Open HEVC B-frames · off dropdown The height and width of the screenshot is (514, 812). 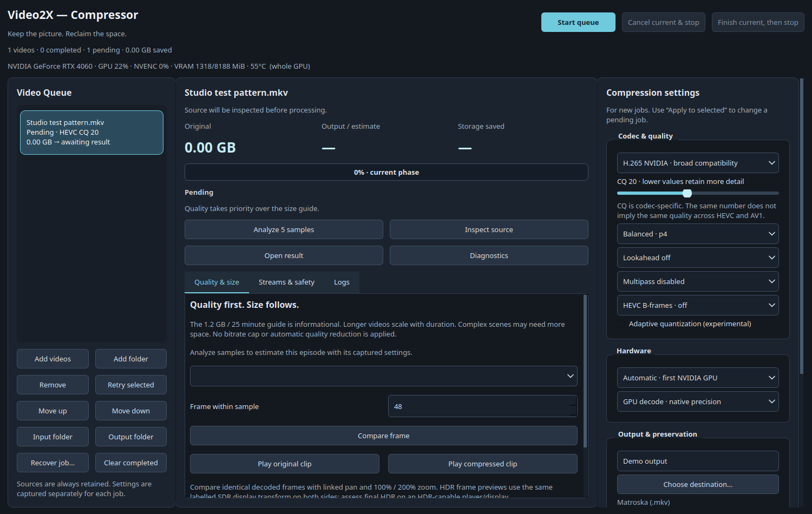coord(698,305)
